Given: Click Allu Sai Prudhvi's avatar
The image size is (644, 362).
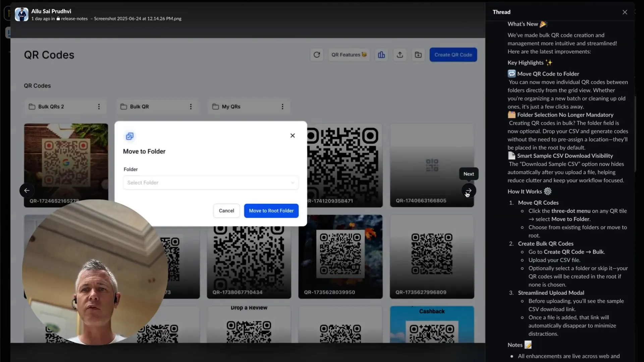Looking at the screenshot, I should click(x=21, y=14).
